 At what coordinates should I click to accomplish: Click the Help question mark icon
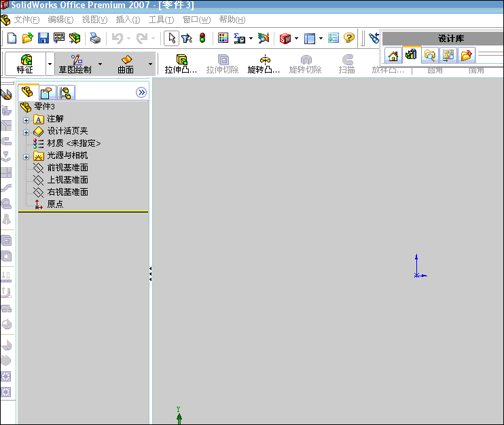pos(348,38)
